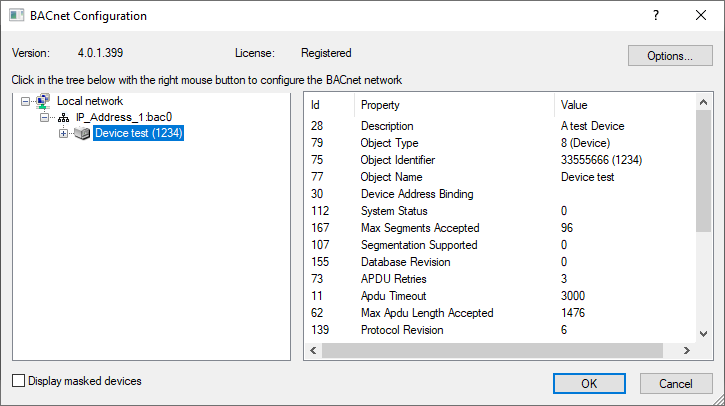
Task: Collapse the IP_Address_1:bac0 node
Action: [x=45, y=117]
